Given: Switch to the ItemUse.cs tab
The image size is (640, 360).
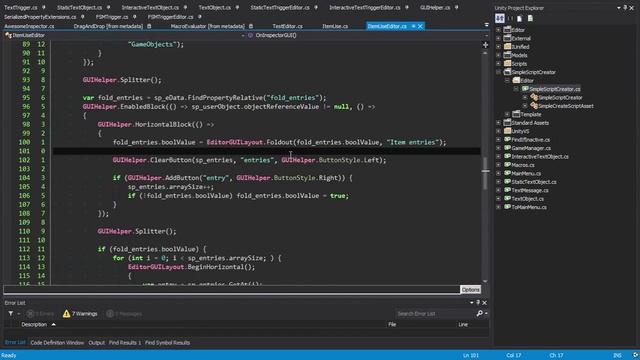Looking at the screenshot, I should [335, 26].
